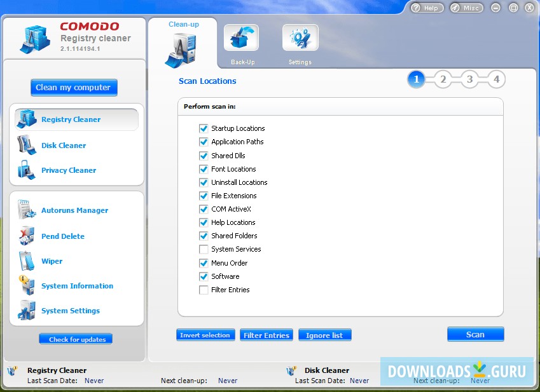The image size is (540, 392).
Task: Click the version text 2.1.114194.1
Action: 80,49
